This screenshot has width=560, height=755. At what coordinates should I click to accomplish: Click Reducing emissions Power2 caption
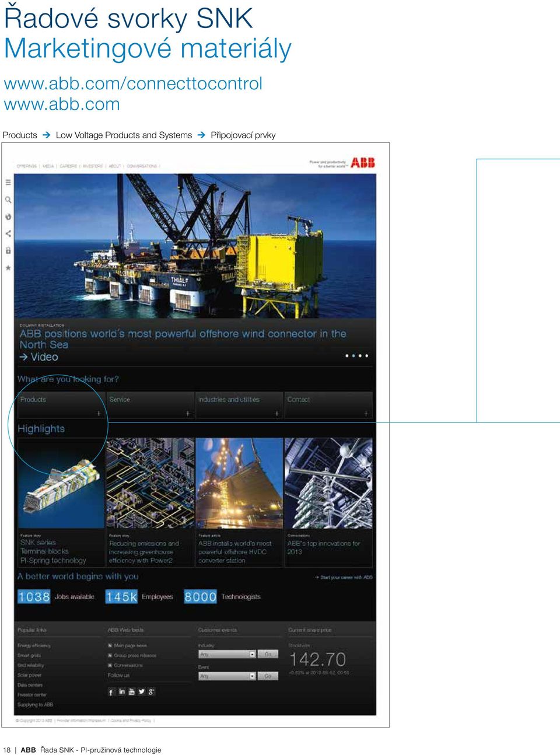point(143,552)
